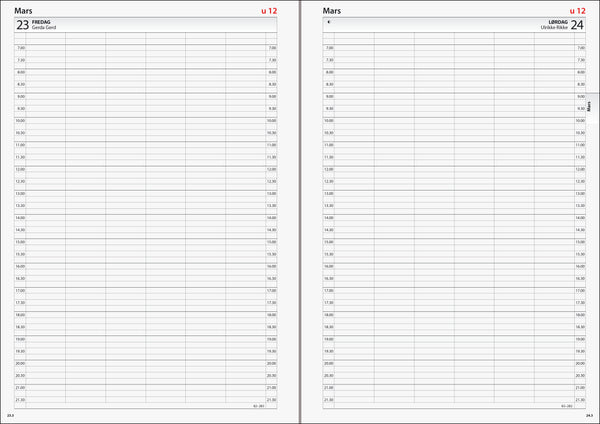The height and width of the screenshot is (424, 600).
Task: Click Friday page's left-margin "21.30" time label
Action: pyautogui.click(x=20, y=400)
